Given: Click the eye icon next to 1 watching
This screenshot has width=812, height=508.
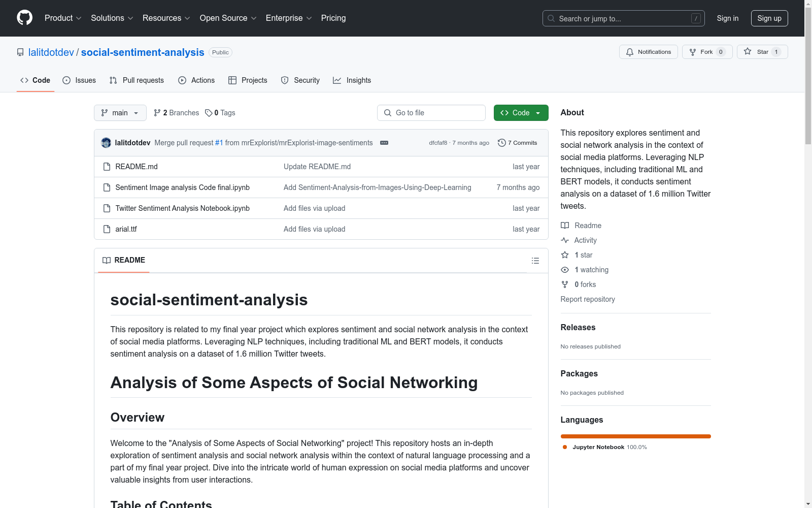Looking at the screenshot, I should 565,270.
